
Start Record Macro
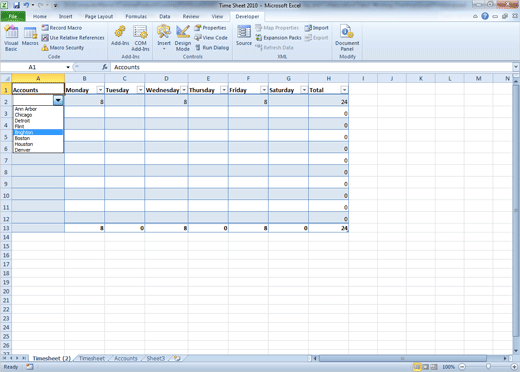click(x=62, y=28)
